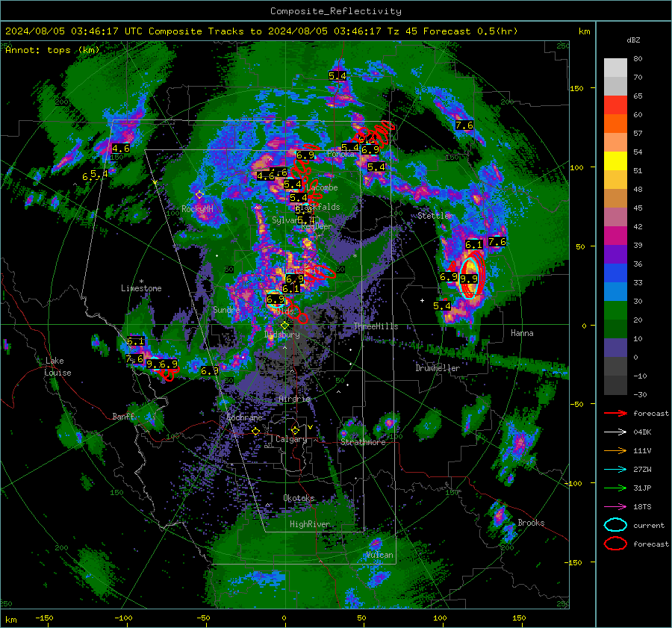Click the Okotoks city label
This screenshot has width=672, height=628.
(299, 498)
